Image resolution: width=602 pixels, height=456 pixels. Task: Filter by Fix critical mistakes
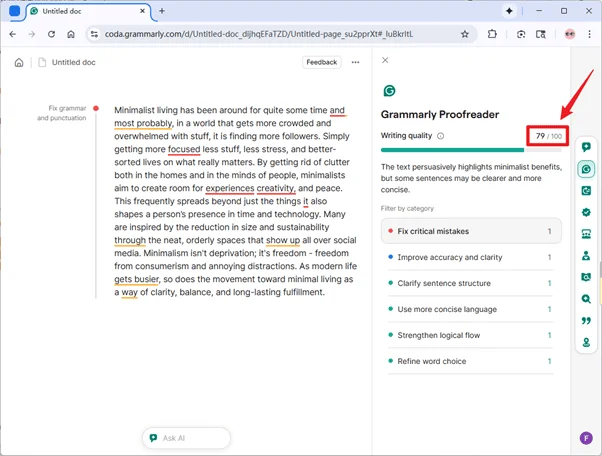471,231
